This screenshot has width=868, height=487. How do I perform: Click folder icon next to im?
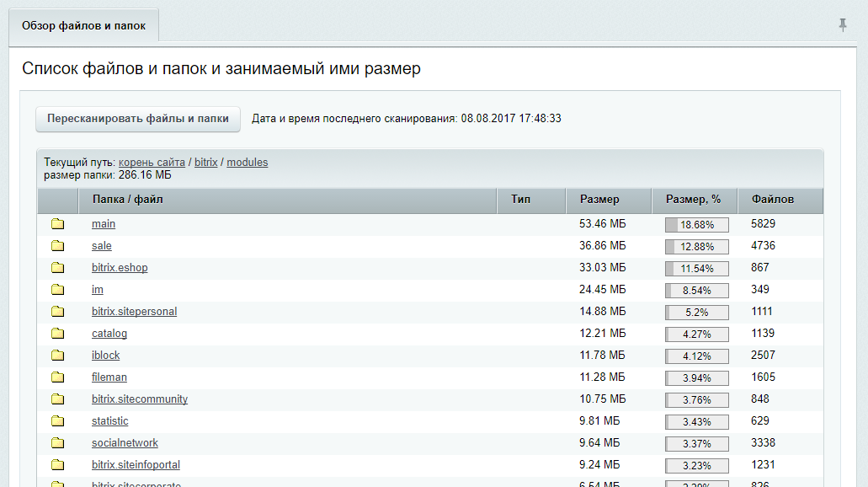click(57, 290)
